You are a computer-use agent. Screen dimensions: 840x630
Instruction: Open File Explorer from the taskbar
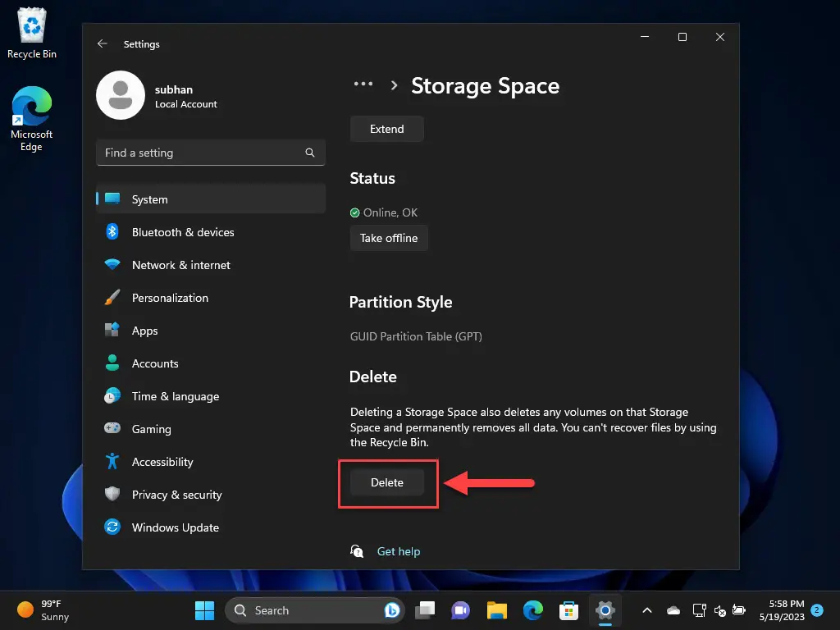point(496,610)
